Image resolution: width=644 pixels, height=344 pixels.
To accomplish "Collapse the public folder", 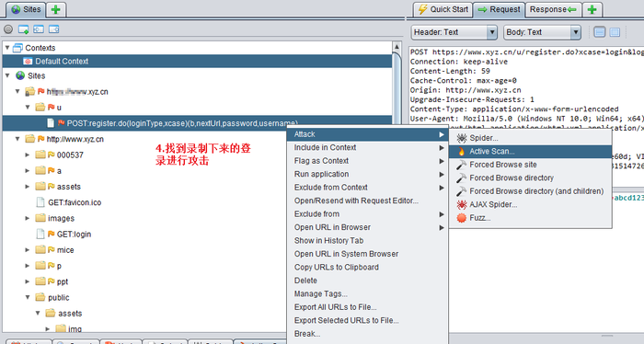I will (x=28, y=297).
